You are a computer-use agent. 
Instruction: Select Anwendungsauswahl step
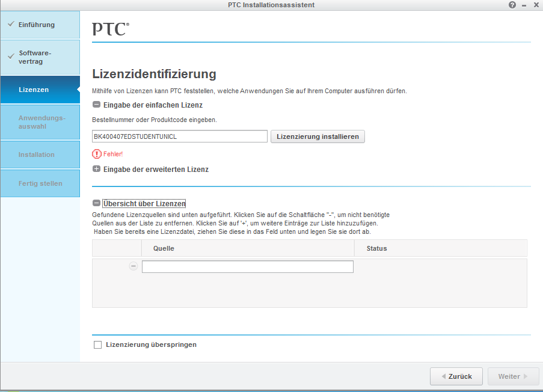coord(40,122)
